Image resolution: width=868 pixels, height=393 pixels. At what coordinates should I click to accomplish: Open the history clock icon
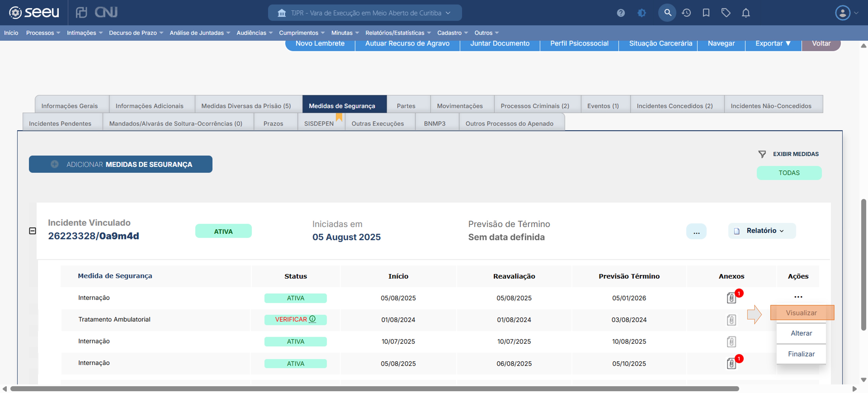point(686,13)
